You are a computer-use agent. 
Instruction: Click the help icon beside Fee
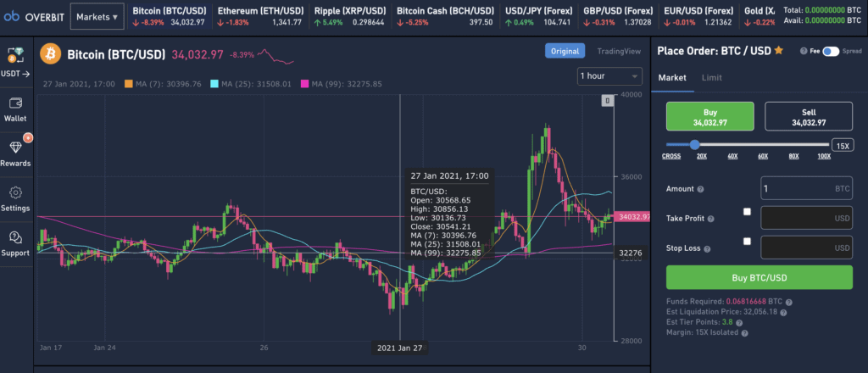pos(804,51)
